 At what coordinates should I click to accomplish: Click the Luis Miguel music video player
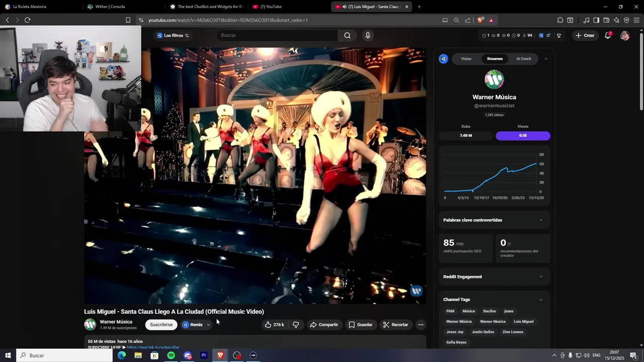pyautogui.click(x=255, y=175)
